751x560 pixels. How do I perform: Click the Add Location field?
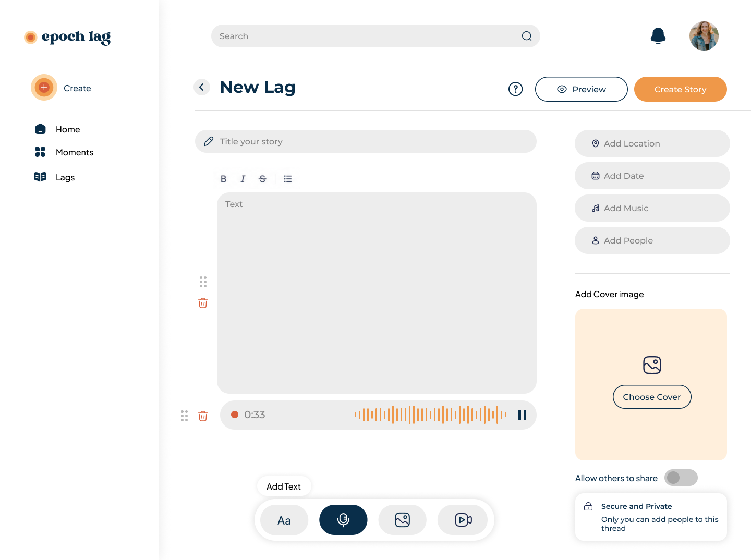pos(652,143)
